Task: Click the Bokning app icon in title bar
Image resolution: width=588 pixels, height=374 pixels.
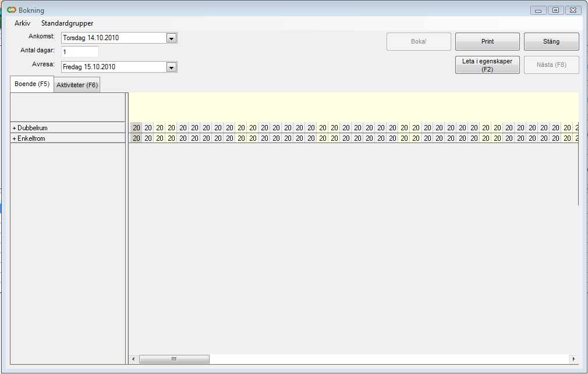Action: coord(12,10)
